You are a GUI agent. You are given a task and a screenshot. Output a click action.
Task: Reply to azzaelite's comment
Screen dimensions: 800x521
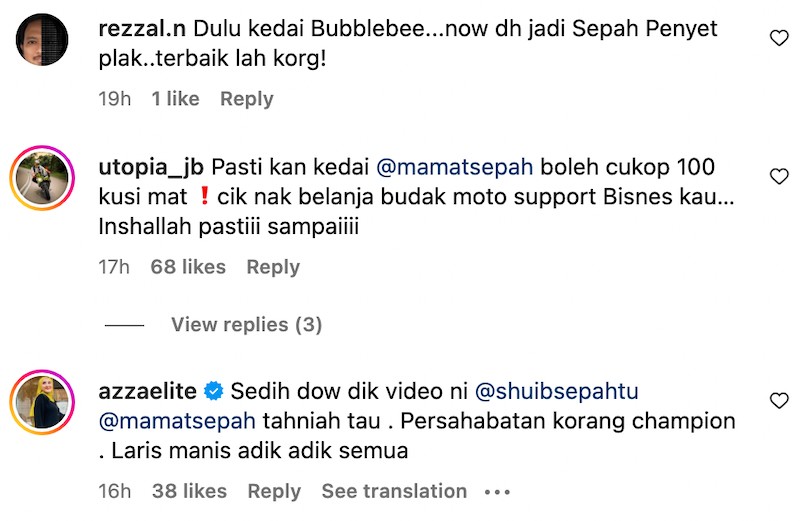tap(275, 491)
